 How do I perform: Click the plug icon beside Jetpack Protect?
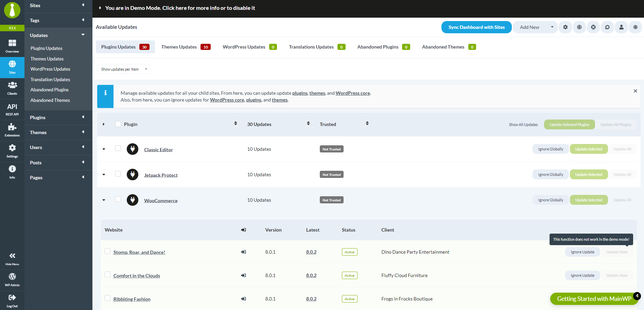(133, 175)
